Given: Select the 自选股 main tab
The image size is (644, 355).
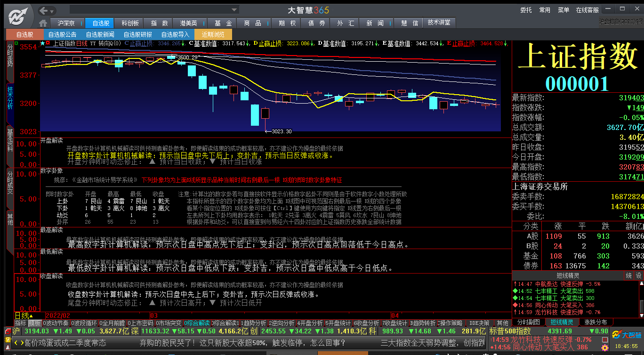Looking at the screenshot, I should tap(100, 23).
